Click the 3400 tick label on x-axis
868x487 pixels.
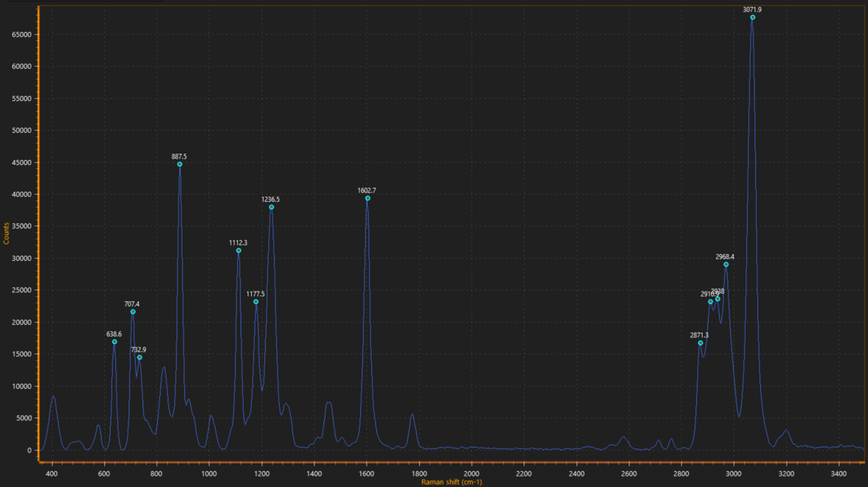(839, 473)
